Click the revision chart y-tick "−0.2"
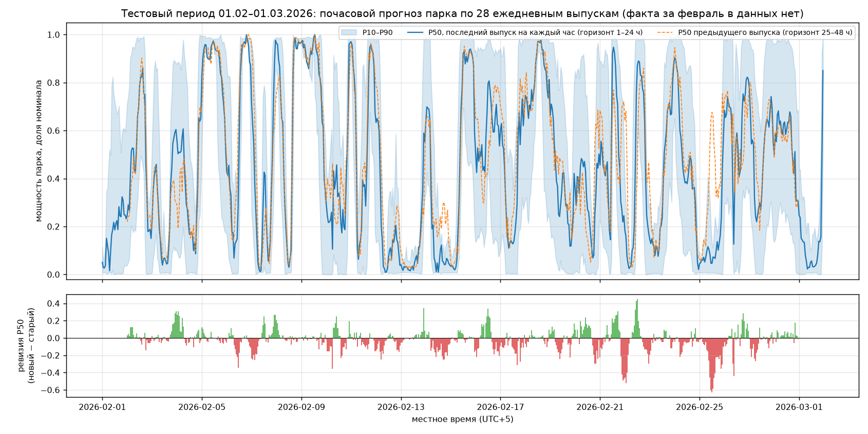Image resolution: width=868 pixels, height=434 pixels. click(51, 355)
